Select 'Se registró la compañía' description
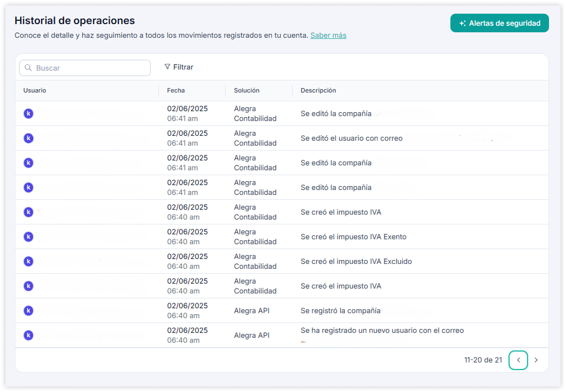 pyautogui.click(x=340, y=310)
